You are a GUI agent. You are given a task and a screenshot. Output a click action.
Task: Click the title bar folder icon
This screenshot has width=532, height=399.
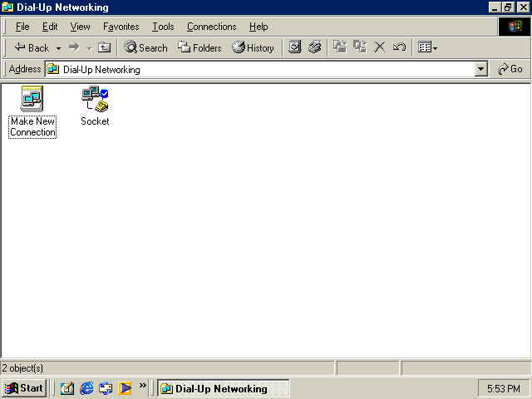(7, 7)
